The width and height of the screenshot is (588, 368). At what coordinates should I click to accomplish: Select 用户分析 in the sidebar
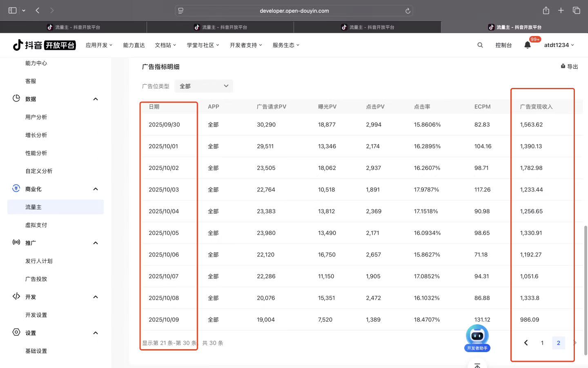coord(36,117)
